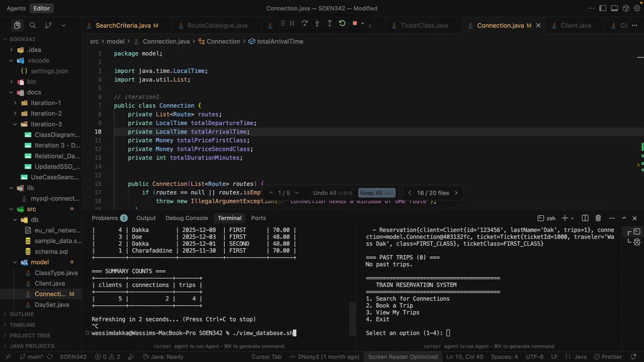Toggle Screen Reader Optimized in status bar

[403, 356]
